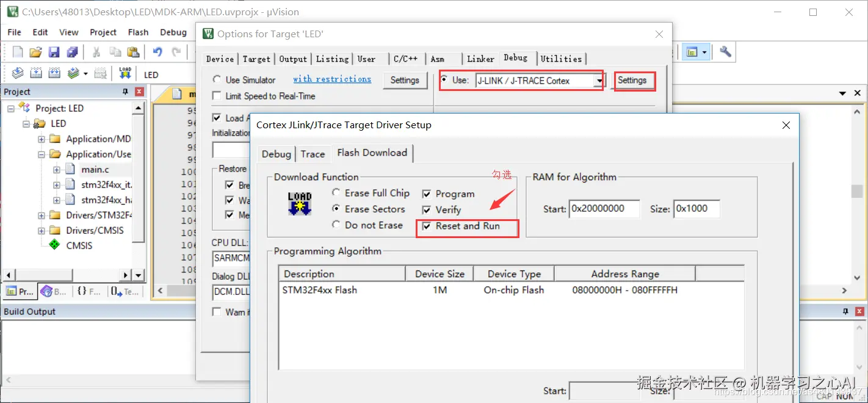Click the Translate current file icon
Screen dimensions: 868x403
tap(18, 74)
